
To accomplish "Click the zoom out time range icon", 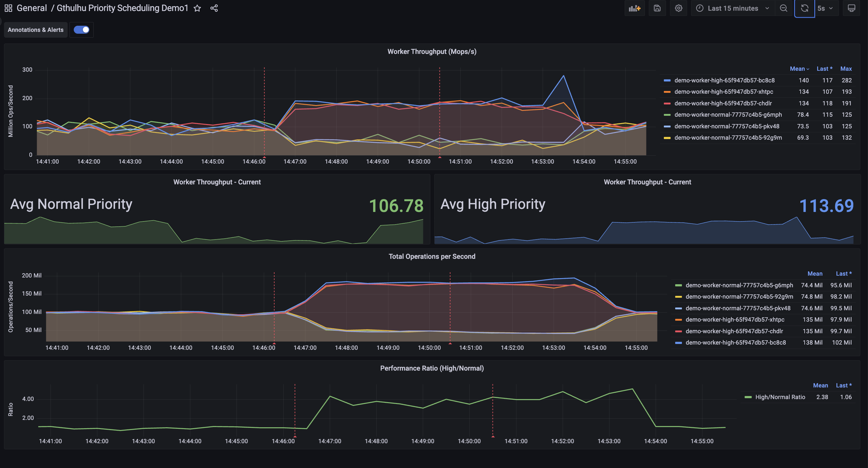I will (784, 9).
